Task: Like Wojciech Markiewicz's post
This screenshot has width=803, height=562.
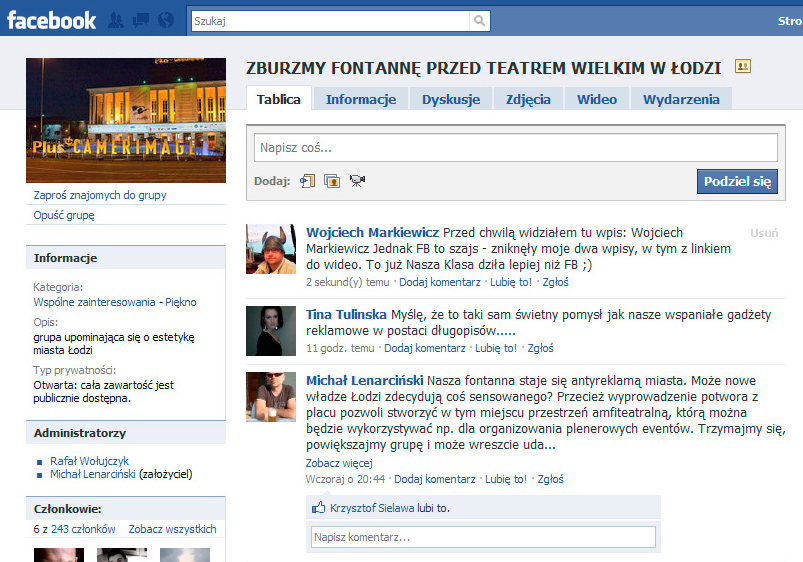Action: (x=511, y=282)
